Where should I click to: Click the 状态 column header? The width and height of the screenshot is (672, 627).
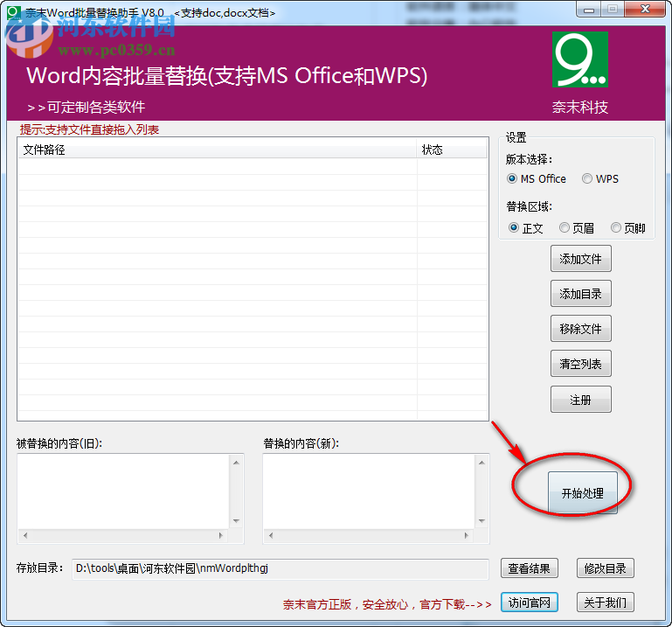click(452, 150)
